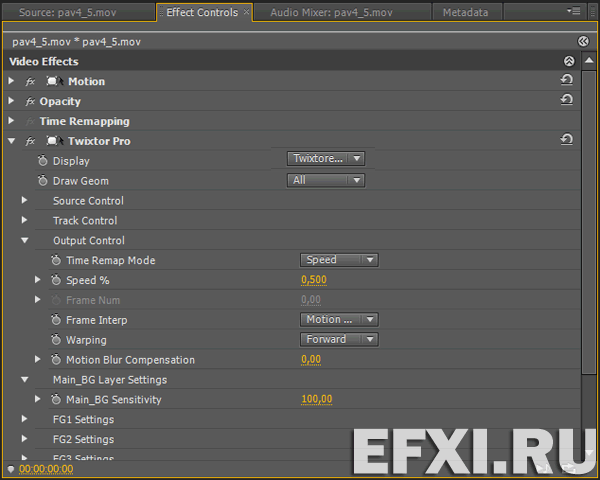Toggle animation stopwatch for Warping

[x=56, y=340]
